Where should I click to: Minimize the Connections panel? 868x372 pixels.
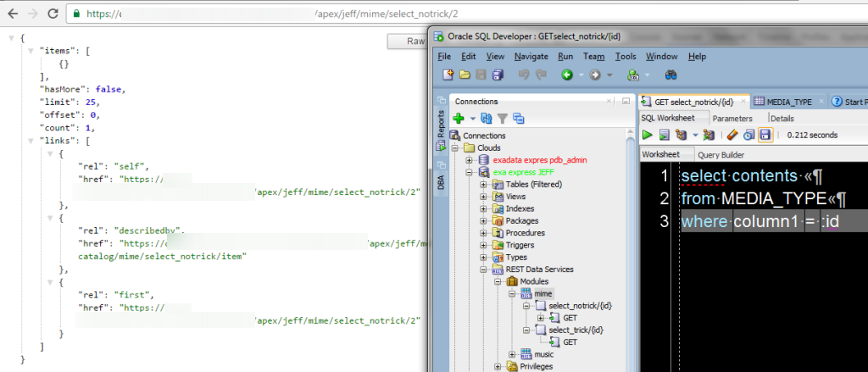626,102
